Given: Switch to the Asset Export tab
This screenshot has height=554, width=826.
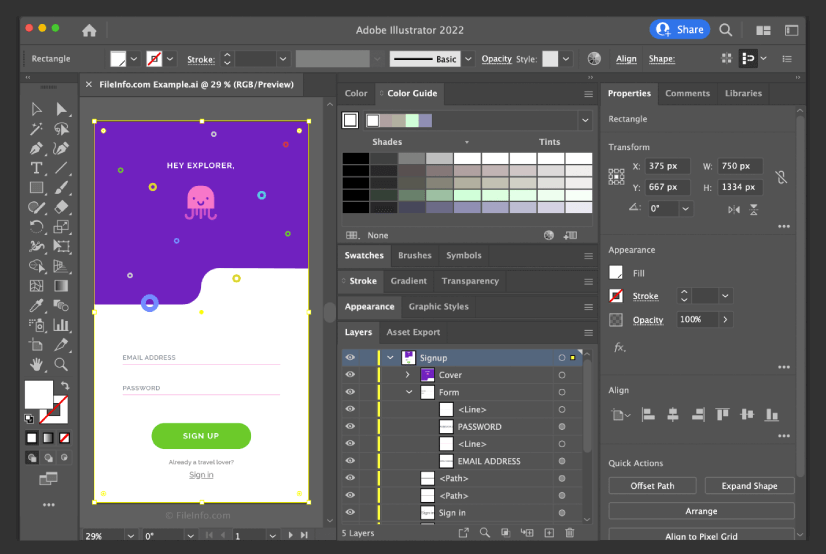Looking at the screenshot, I should (413, 332).
